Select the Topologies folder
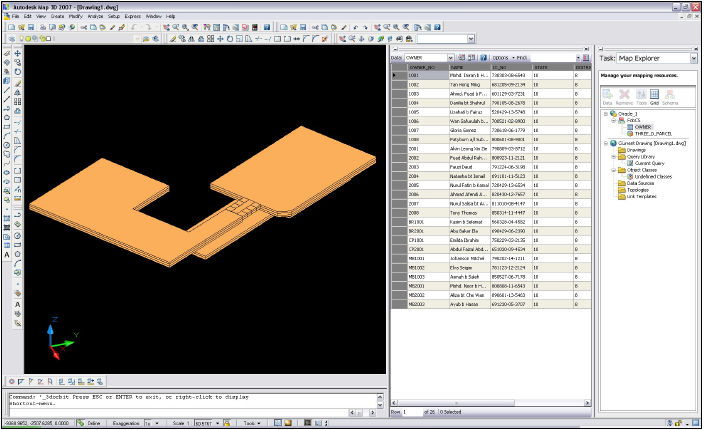 point(638,190)
